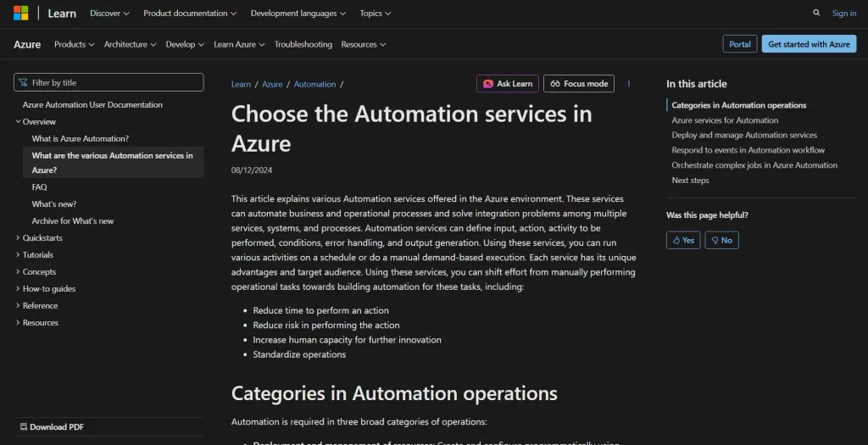
Task: Open the Product documentation dropdown
Action: click(190, 13)
